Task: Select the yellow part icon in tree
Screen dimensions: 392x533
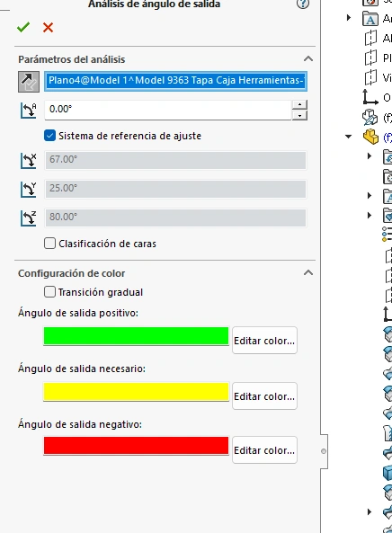Action: [370, 137]
